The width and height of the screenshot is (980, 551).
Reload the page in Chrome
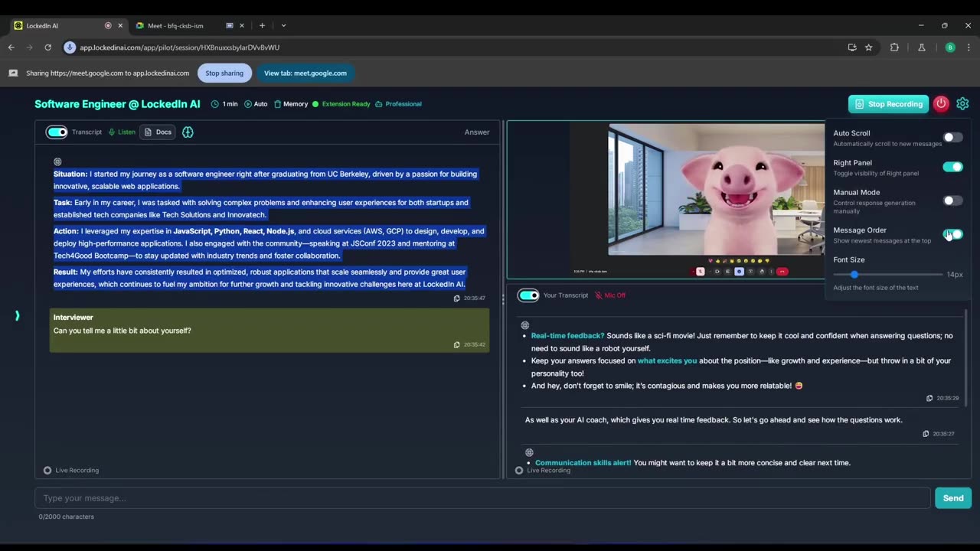(47, 47)
